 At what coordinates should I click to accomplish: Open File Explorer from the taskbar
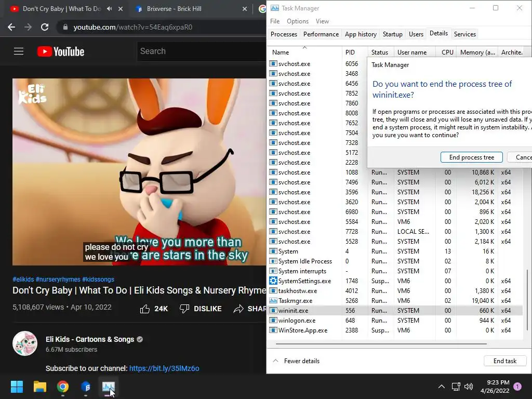point(39,387)
